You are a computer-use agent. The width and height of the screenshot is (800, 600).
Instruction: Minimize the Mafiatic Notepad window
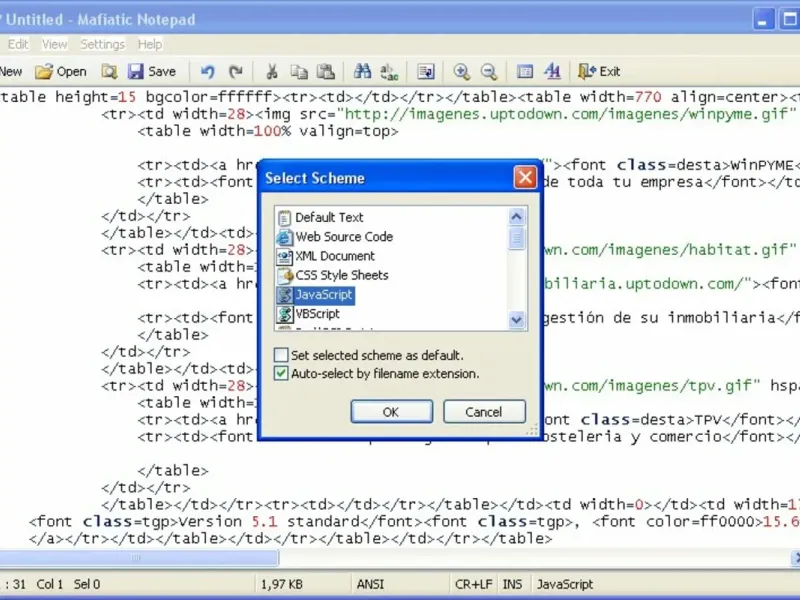(x=763, y=20)
